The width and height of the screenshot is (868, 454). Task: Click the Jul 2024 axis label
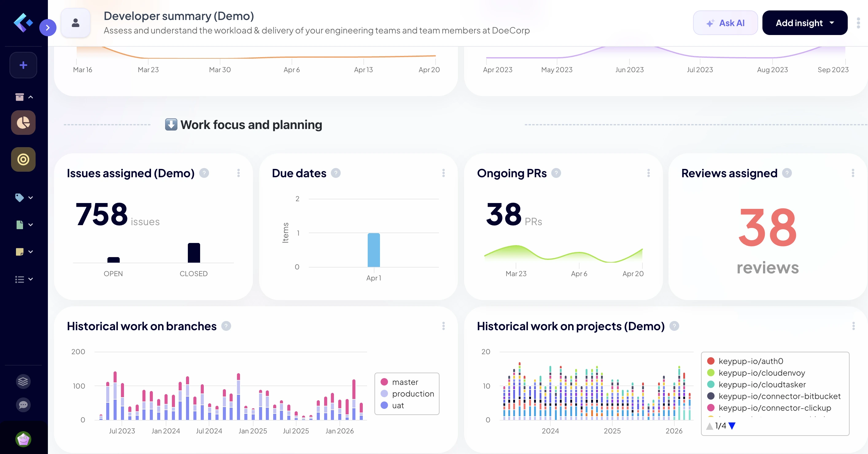click(209, 431)
